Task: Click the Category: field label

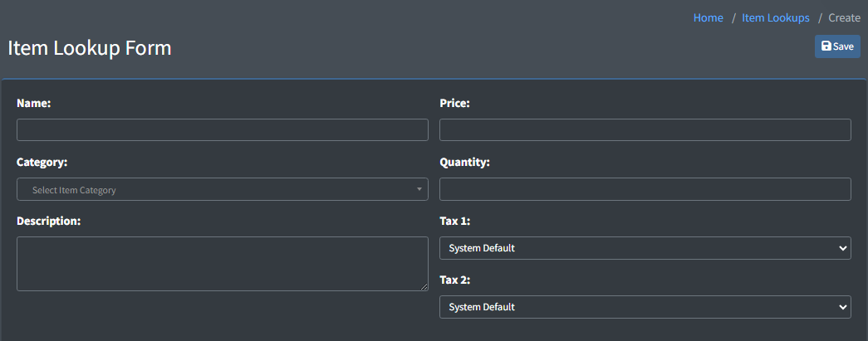Action: click(x=42, y=163)
